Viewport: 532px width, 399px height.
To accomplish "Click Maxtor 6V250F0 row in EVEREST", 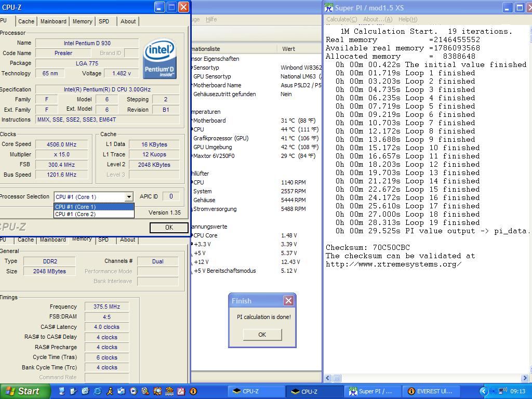I will click(x=257, y=156).
